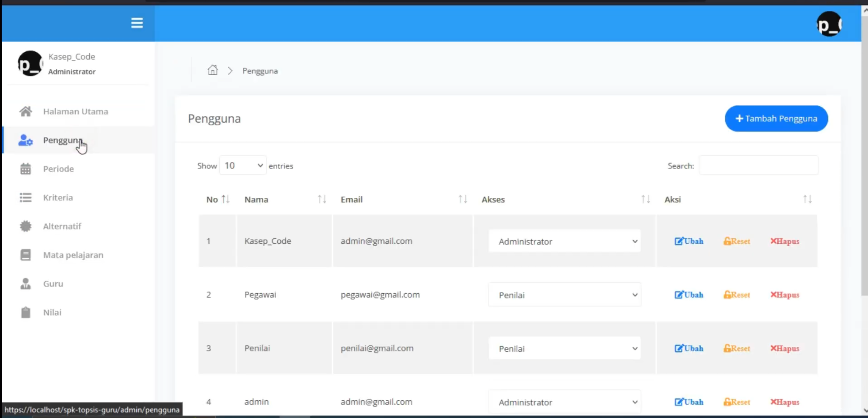The image size is (868, 418).
Task: Open Akses dropdown for Pegawai
Action: (565, 295)
